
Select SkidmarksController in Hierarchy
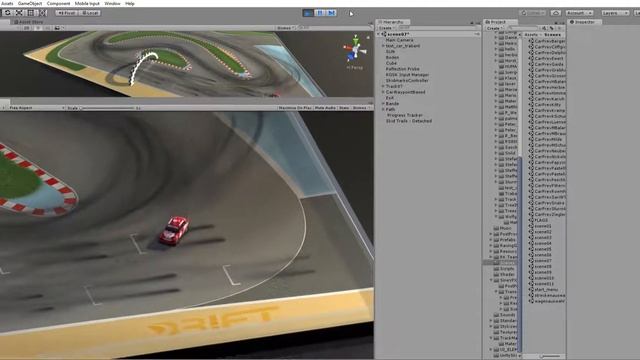click(x=407, y=80)
